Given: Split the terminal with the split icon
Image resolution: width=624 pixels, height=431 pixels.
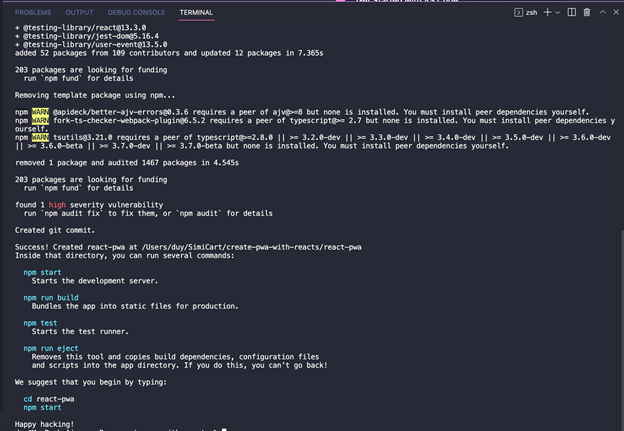Looking at the screenshot, I should pos(571,12).
